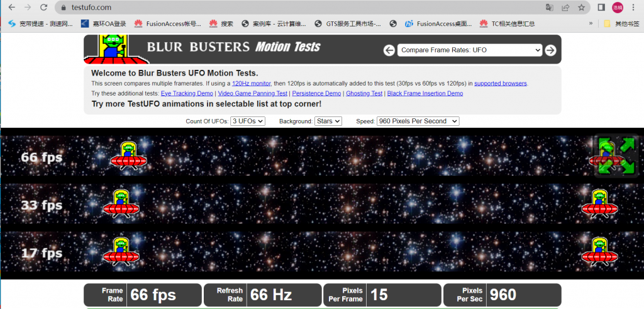The height and width of the screenshot is (309, 644).
Task: Expand the test selection dropdown
Action: 469,50
